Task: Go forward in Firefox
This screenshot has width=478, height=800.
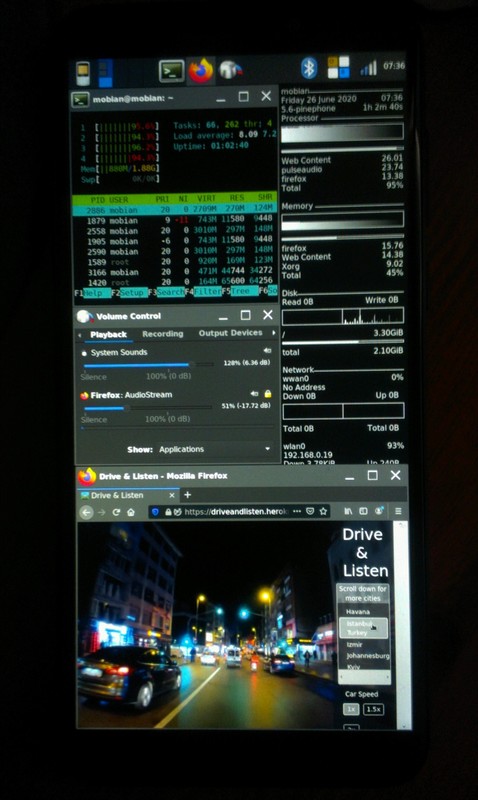Action: tap(102, 512)
